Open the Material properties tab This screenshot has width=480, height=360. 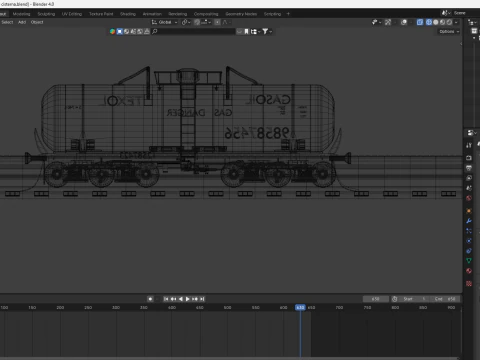pyautogui.click(x=469, y=271)
